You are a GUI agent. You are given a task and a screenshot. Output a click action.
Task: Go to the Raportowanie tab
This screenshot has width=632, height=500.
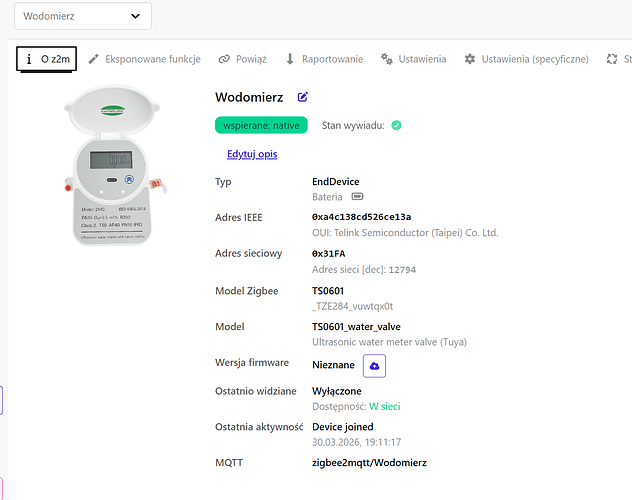pos(324,59)
